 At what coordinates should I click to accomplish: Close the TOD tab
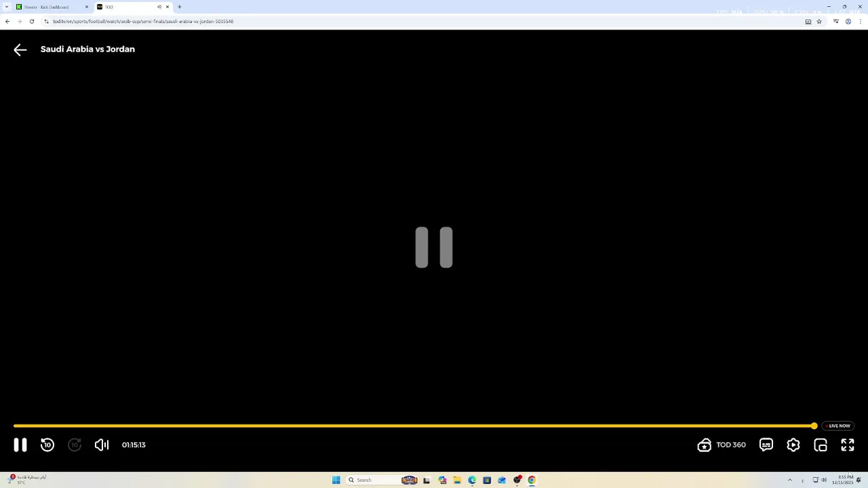tap(167, 7)
